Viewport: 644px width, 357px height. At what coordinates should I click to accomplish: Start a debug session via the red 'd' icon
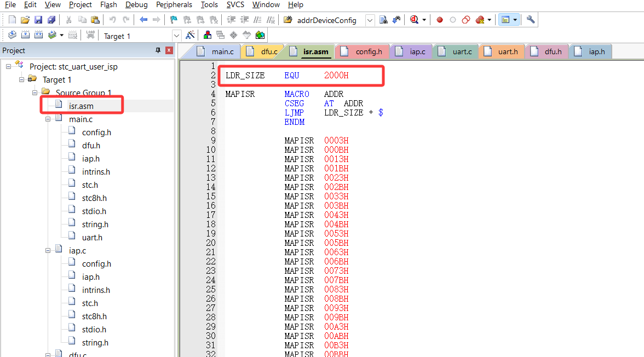click(413, 19)
